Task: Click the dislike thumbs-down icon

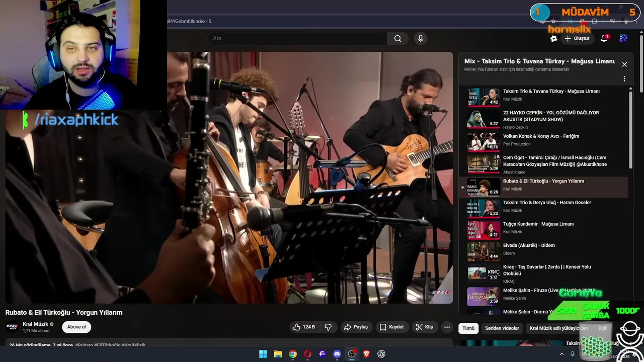Action: (x=328, y=327)
